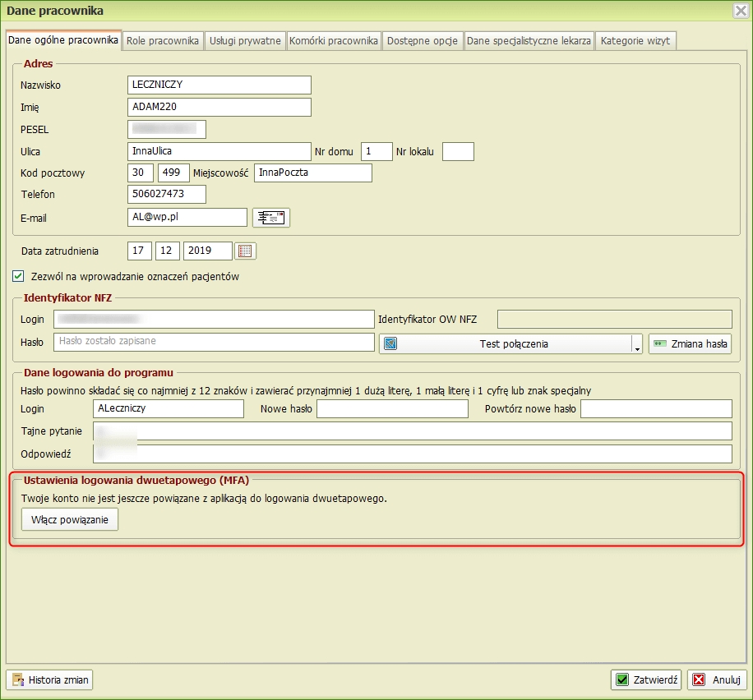Open the employment date calendar picker

pyautogui.click(x=246, y=251)
